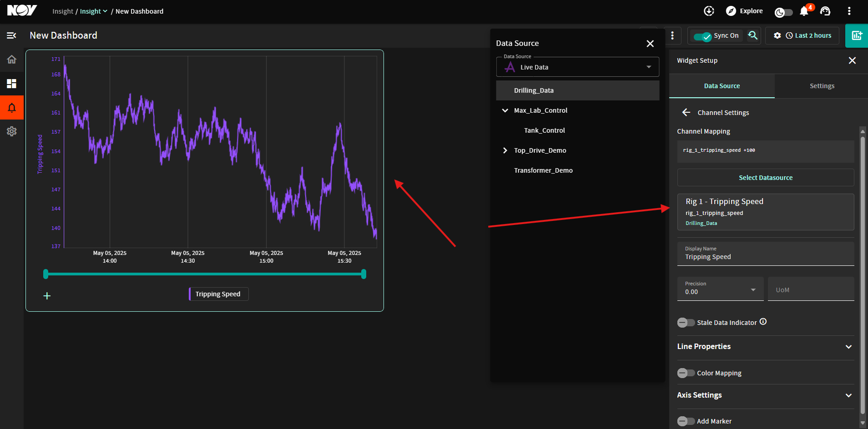
Task: Enable Stale Data Indicator toggle
Action: 686,323
